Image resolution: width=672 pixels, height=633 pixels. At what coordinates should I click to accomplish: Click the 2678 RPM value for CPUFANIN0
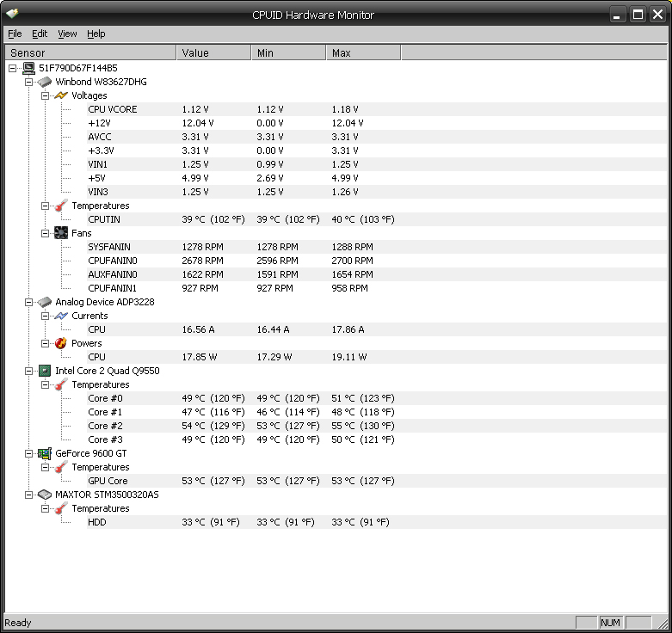202,261
